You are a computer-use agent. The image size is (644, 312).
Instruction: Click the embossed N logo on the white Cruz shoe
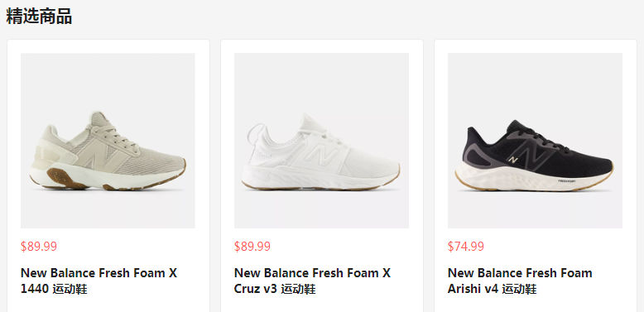coord(323,156)
